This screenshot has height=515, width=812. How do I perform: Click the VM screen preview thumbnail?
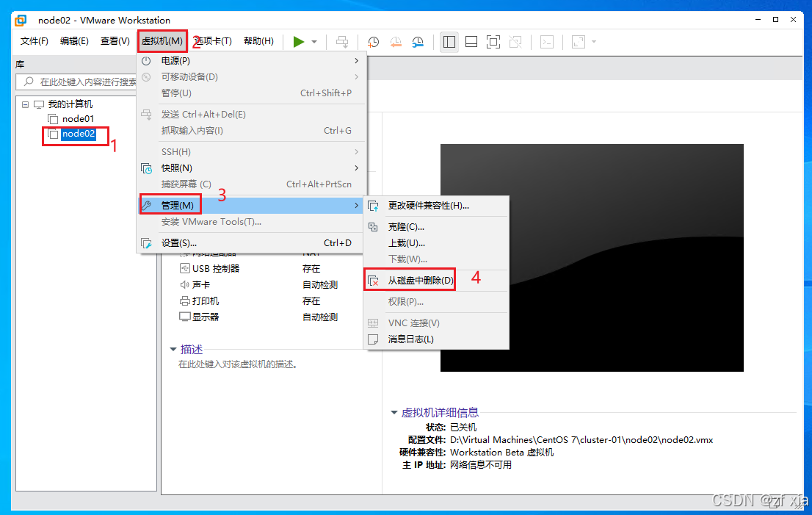tap(592, 257)
